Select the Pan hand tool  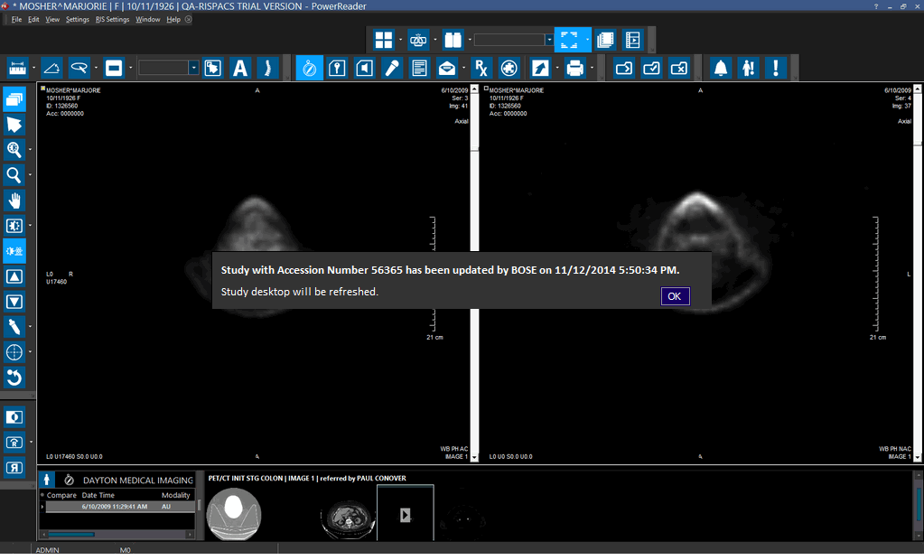[x=14, y=201]
